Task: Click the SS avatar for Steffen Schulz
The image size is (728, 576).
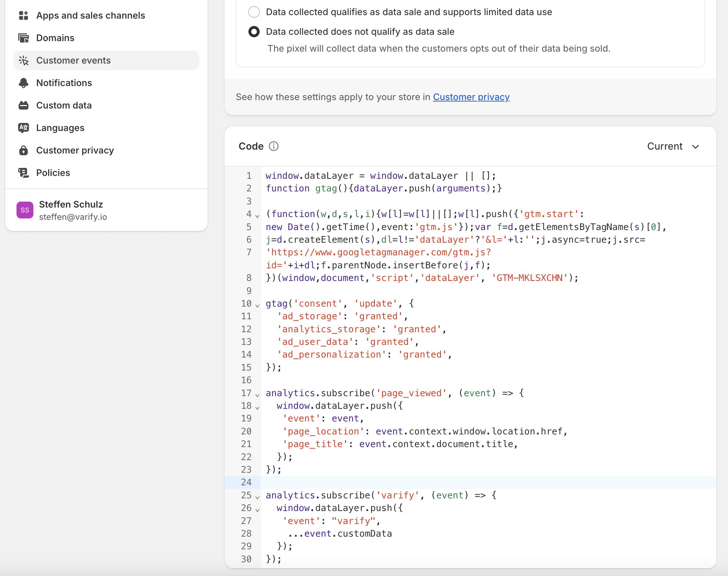Action: tap(25, 210)
